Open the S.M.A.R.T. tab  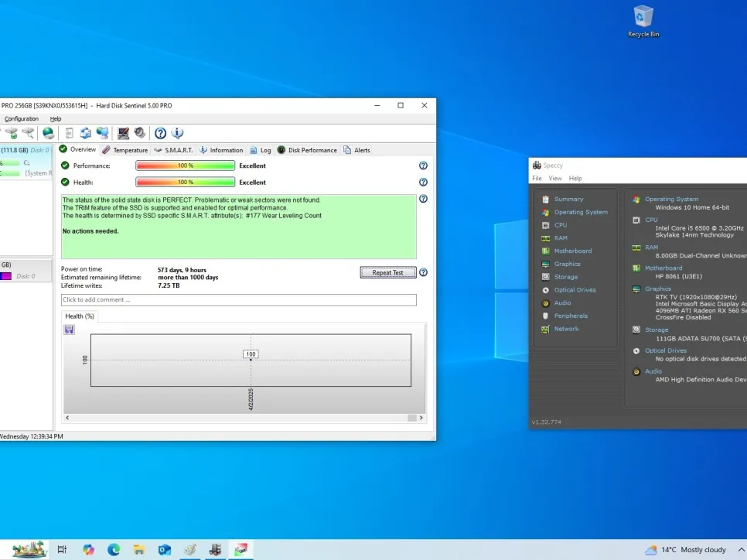click(173, 149)
